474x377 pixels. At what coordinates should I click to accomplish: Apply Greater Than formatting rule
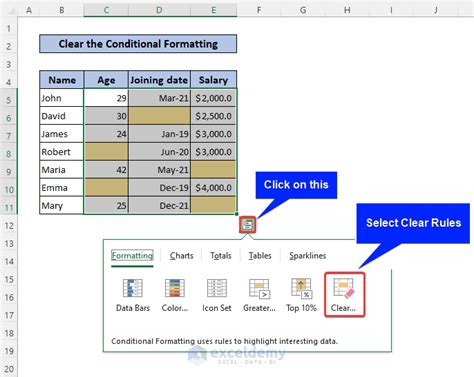pyautogui.click(x=259, y=295)
